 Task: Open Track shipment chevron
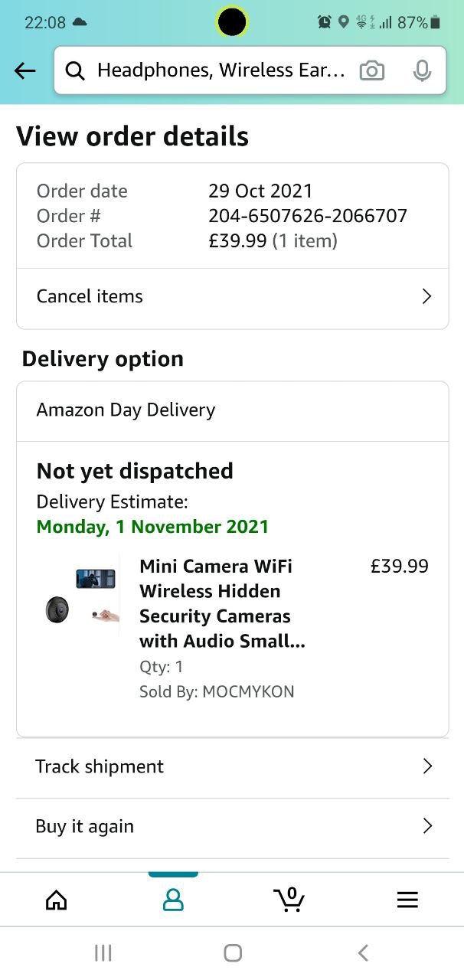427,766
